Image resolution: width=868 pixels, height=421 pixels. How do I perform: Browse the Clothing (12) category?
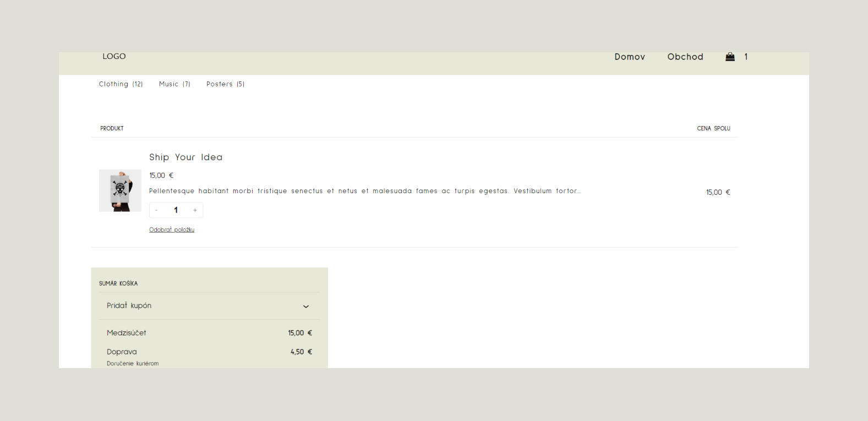point(121,84)
